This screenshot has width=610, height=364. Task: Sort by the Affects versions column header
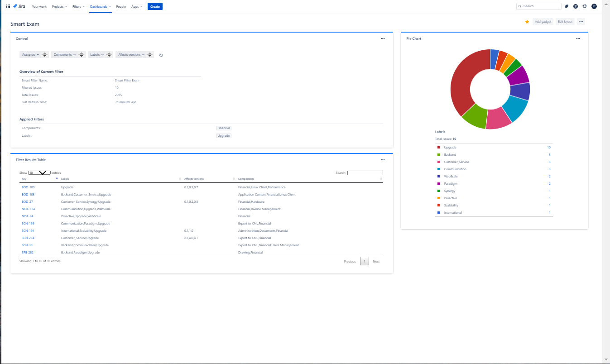pyautogui.click(x=194, y=179)
